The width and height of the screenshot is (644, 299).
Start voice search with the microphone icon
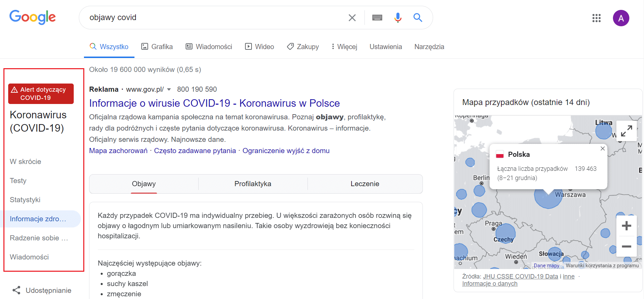[398, 17]
